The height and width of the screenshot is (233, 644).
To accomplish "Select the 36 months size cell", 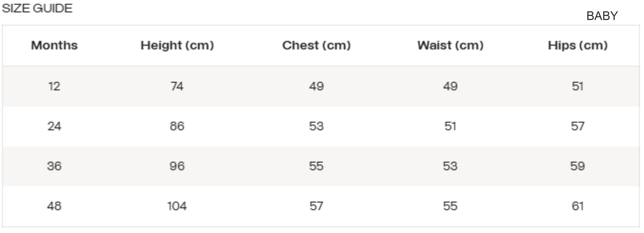I will (54, 166).
